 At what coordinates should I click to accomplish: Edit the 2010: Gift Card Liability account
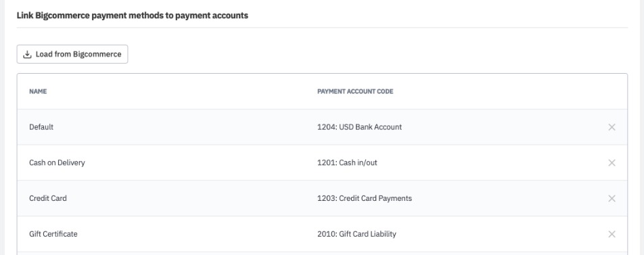pyautogui.click(x=356, y=234)
